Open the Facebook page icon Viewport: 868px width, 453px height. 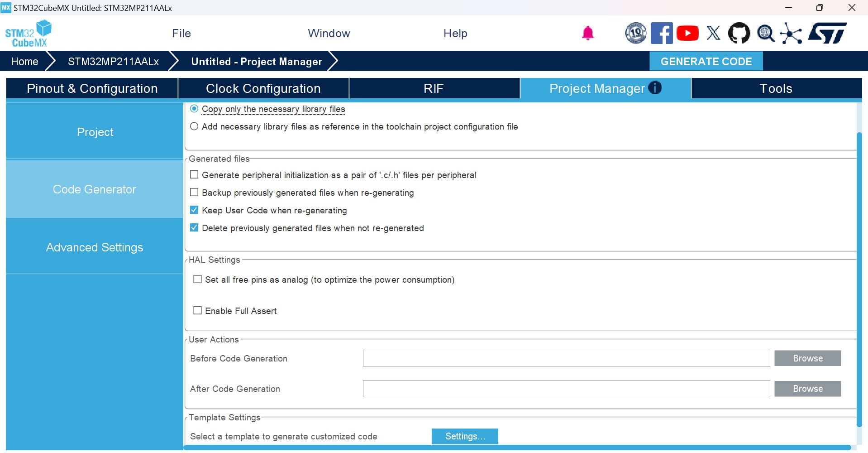[x=662, y=33]
